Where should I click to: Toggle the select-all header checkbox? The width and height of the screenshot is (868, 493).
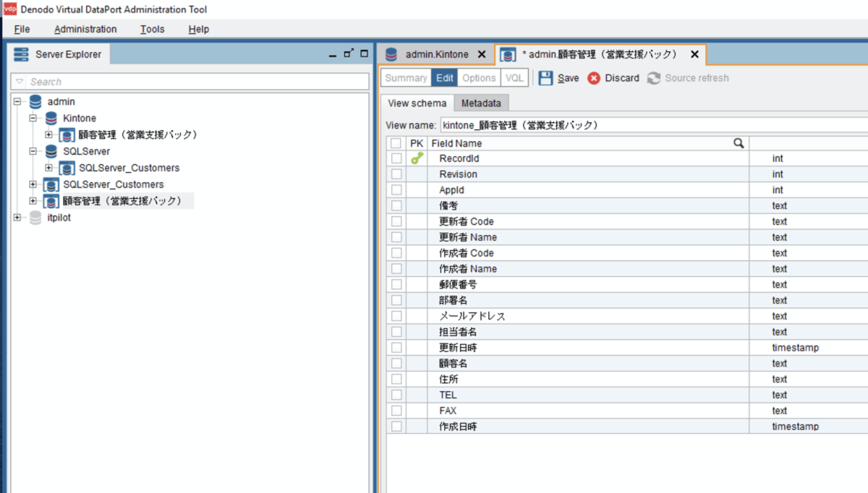(396, 143)
